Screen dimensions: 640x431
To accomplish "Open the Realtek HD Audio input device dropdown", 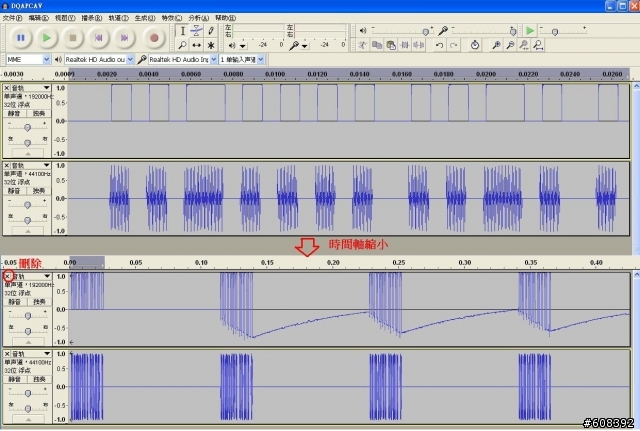I will pyautogui.click(x=182, y=60).
